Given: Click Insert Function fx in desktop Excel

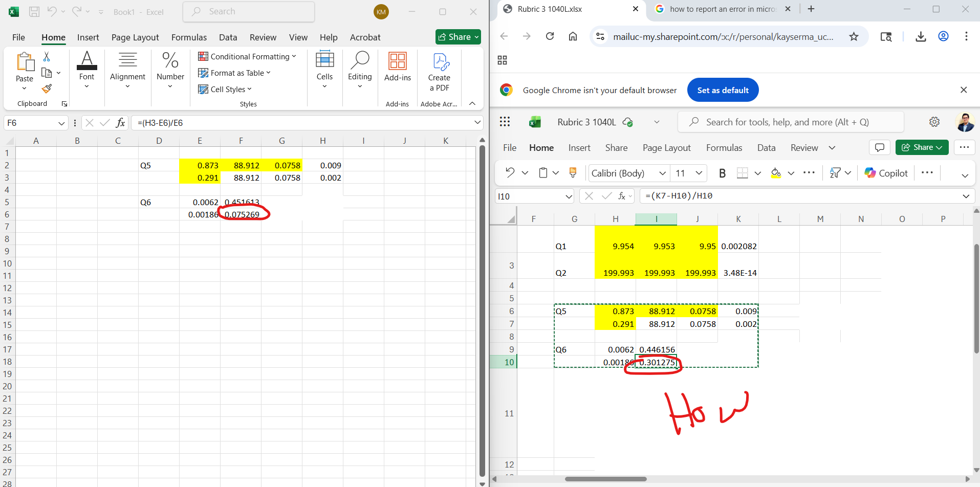Looking at the screenshot, I should pyautogui.click(x=121, y=123).
